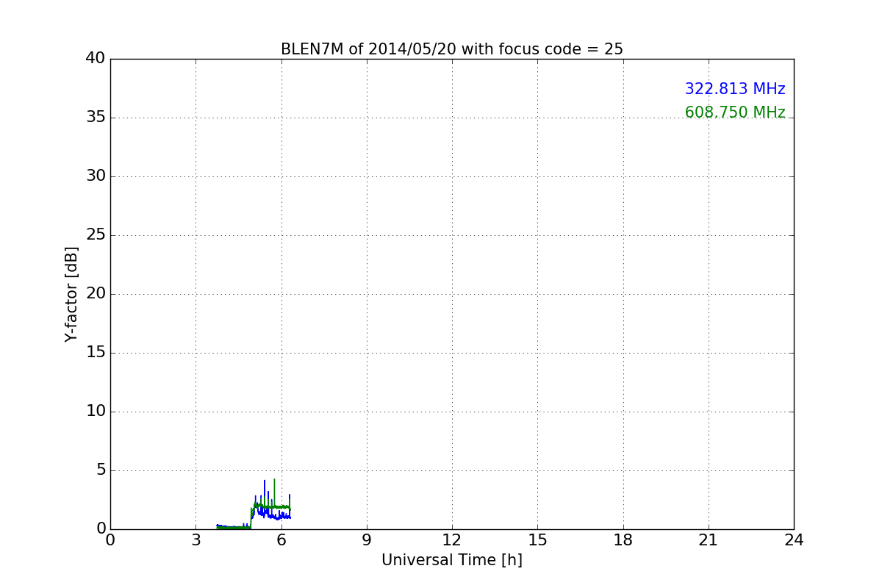Image resolution: width=882 pixels, height=588 pixels.
Task: Click the x-axis tick label 3
Action: [196, 540]
